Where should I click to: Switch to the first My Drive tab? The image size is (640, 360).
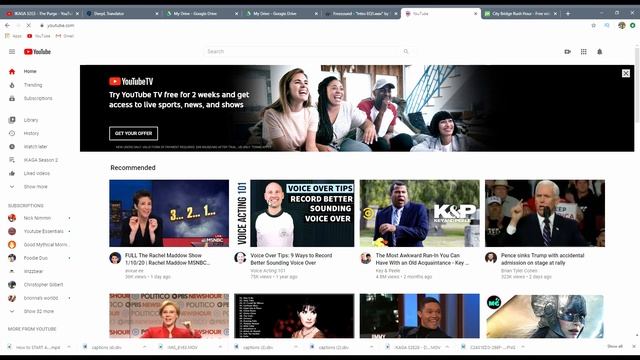tap(202, 13)
